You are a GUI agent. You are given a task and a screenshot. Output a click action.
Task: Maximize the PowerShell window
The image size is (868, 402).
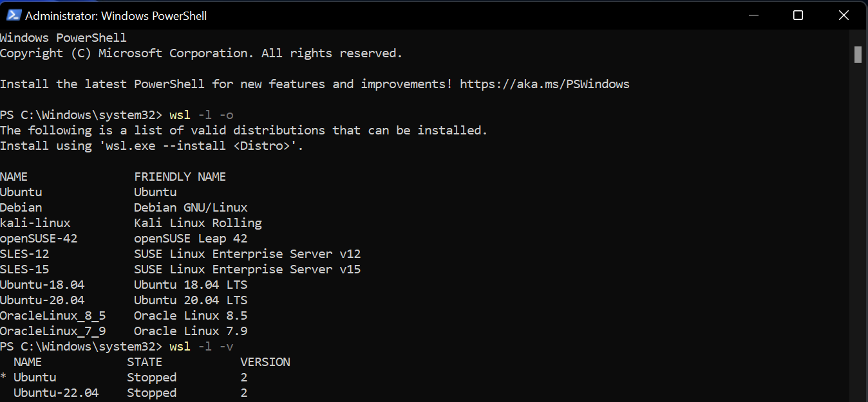click(x=798, y=15)
